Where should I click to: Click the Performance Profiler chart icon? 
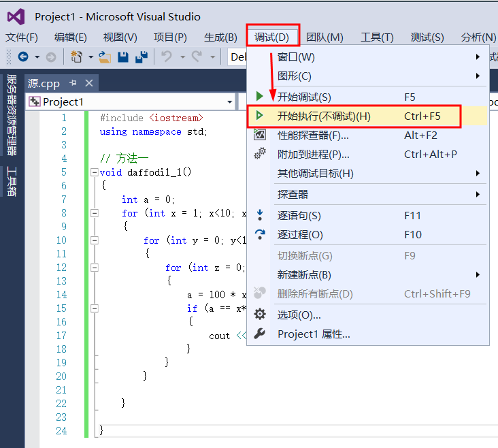pyautogui.click(x=259, y=135)
